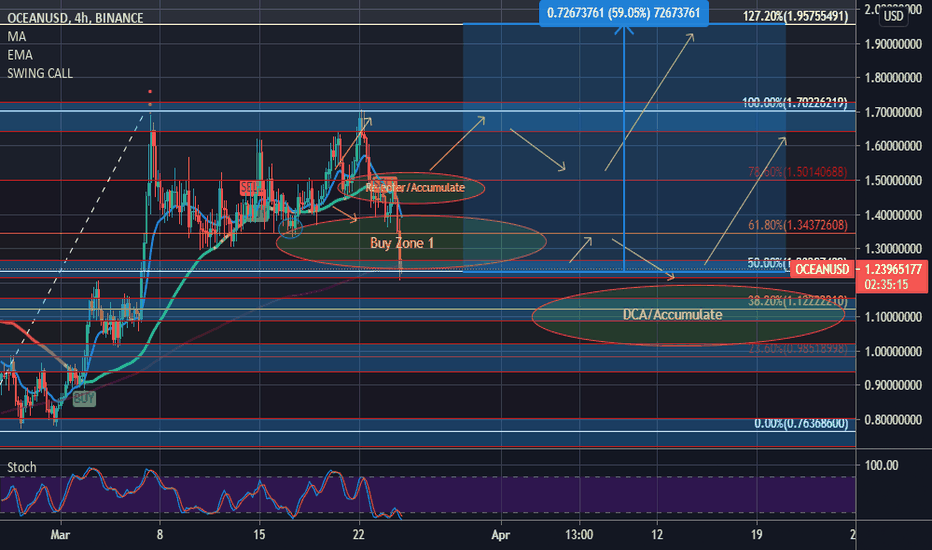Select the MA indicator label
The image size is (932, 550).
tap(17, 37)
